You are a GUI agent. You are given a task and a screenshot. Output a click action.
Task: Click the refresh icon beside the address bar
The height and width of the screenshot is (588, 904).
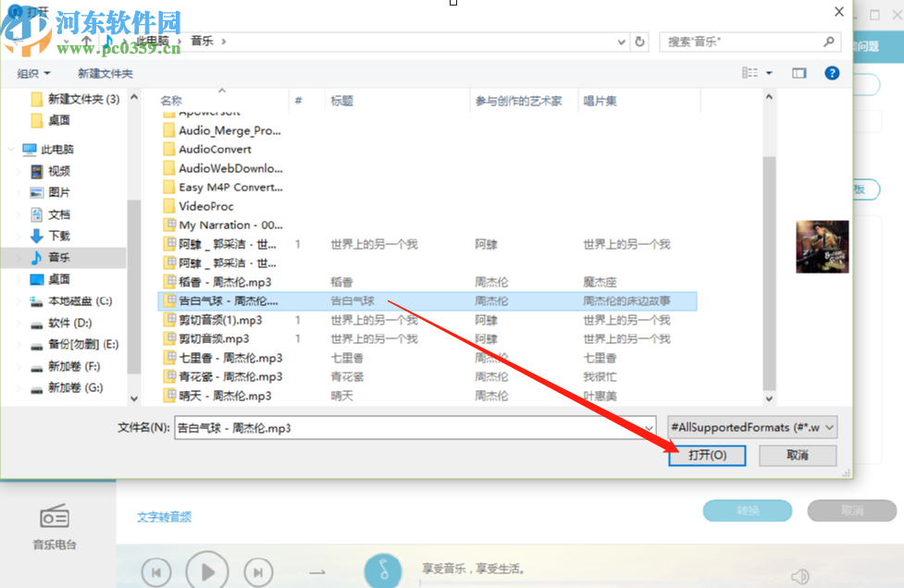click(x=638, y=41)
